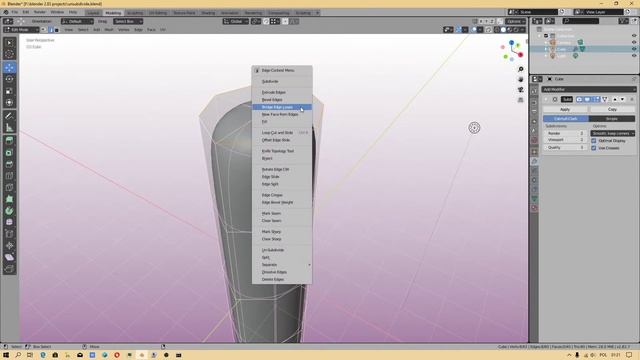Viewport: 640px width, 360px height.
Task: Hide the Camera object via eye icon
Action: click(x=634, y=42)
